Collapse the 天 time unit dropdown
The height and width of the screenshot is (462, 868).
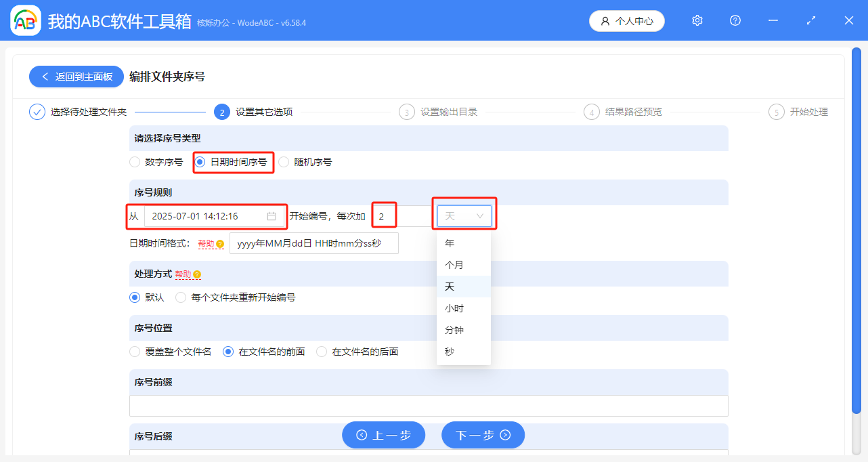464,216
